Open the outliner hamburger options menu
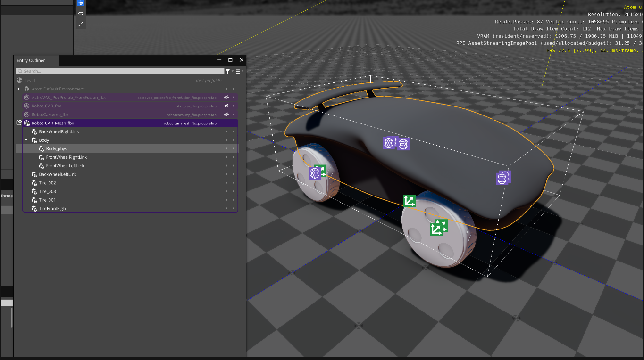This screenshot has height=360, width=644. pyautogui.click(x=238, y=71)
